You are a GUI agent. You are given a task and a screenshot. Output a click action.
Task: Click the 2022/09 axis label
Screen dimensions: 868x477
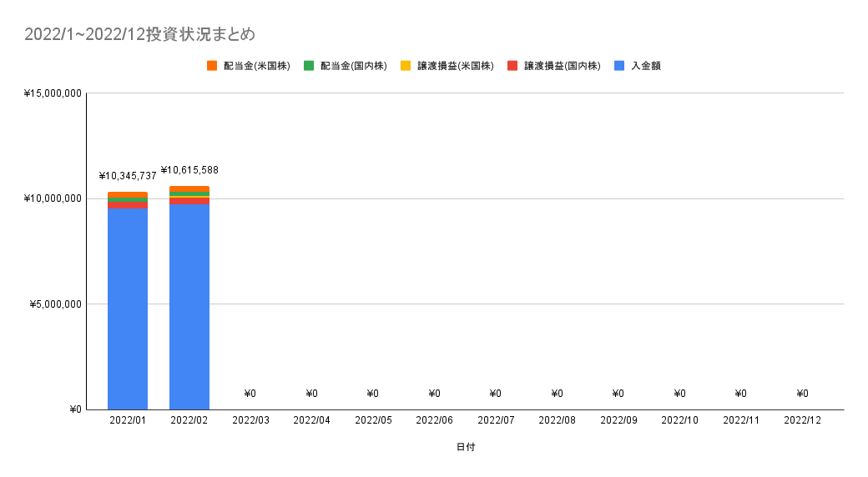point(619,420)
